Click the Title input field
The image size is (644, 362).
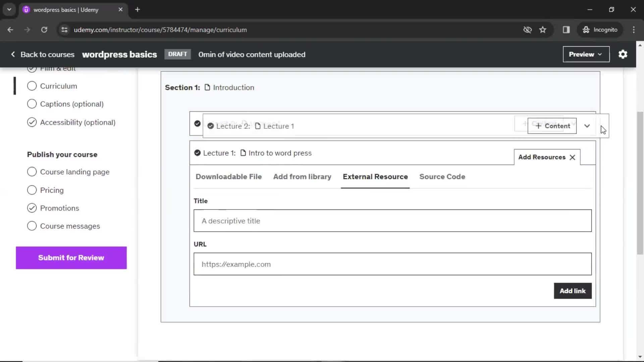coord(392,221)
